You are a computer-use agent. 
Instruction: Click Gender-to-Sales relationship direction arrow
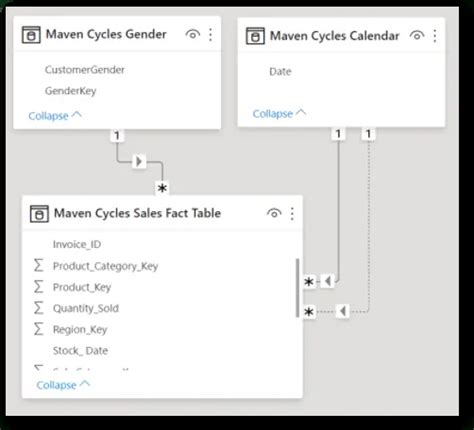pyautogui.click(x=139, y=162)
